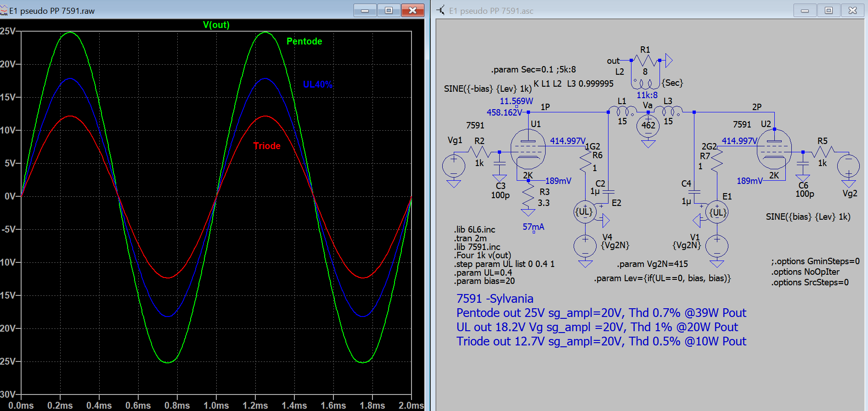Select resistor R7 symbol

click(717, 161)
